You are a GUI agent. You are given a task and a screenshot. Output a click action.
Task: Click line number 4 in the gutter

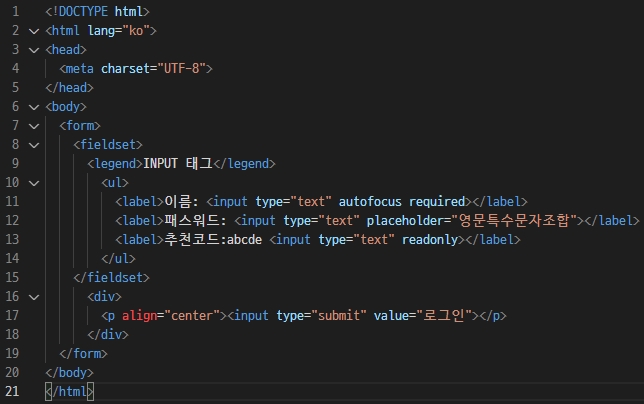click(x=16, y=68)
